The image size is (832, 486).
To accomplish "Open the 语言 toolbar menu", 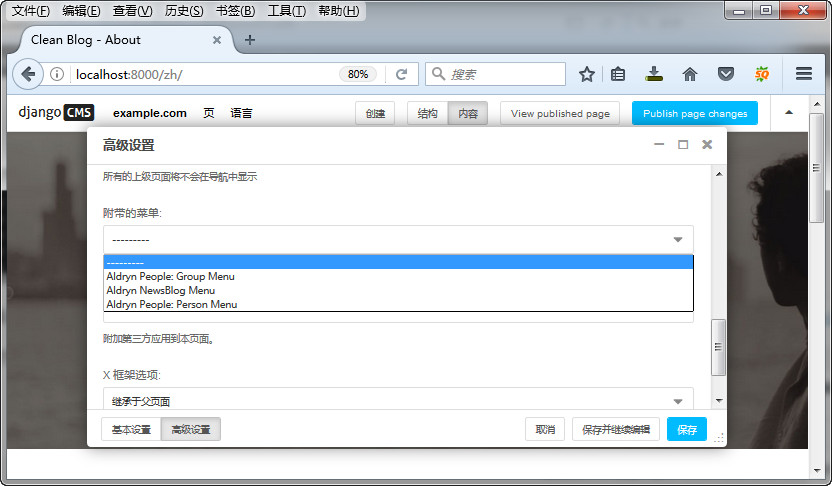I will pyautogui.click(x=241, y=113).
